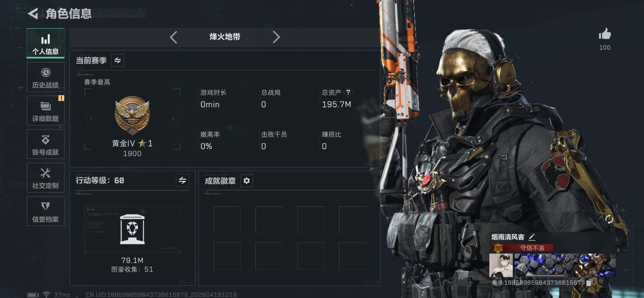Switch to the previous mode with the left chevron
The height and width of the screenshot is (298, 644).
(174, 37)
